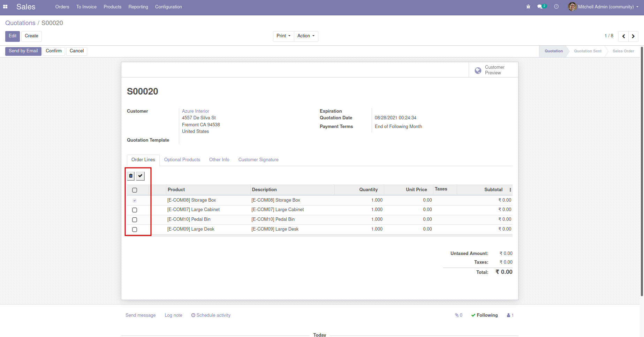The width and height of the screenshot is (644, 337).
Task: Open the Reporting menu
Action: (x=138, y=7)
